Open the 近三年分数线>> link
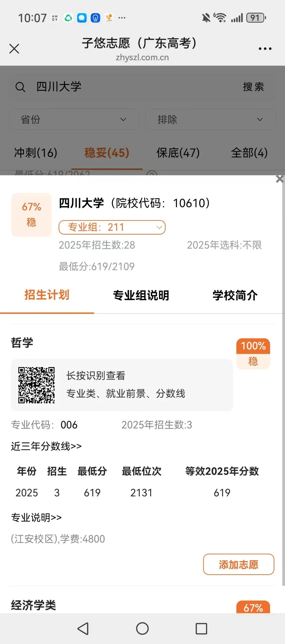Image resolution: width=285 pixels, height=644 pixels. coord(46,446)
